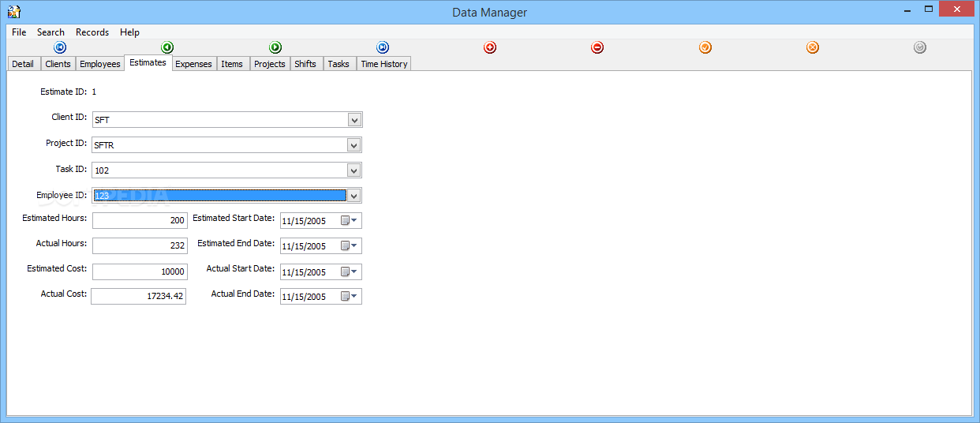Go to the previous record (green back arrow)

pos(167,47)
